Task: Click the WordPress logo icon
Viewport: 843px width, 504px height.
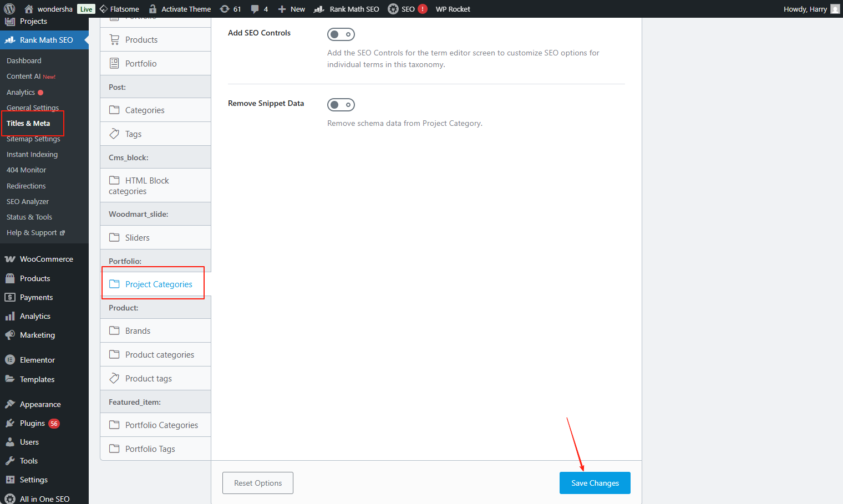Action: (9, 9)
